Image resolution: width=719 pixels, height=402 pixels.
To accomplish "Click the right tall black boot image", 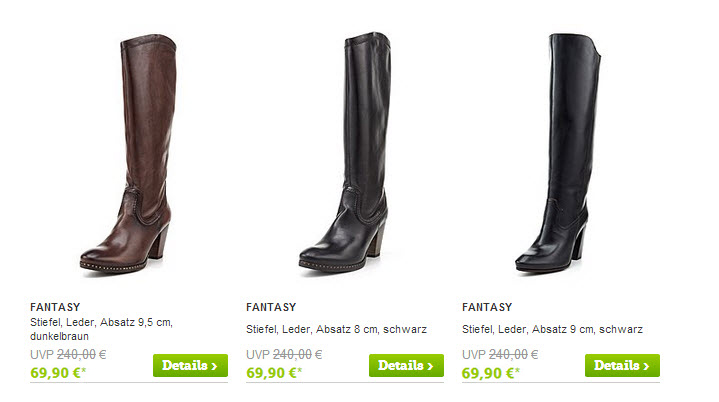I will (x=558, y=153).
